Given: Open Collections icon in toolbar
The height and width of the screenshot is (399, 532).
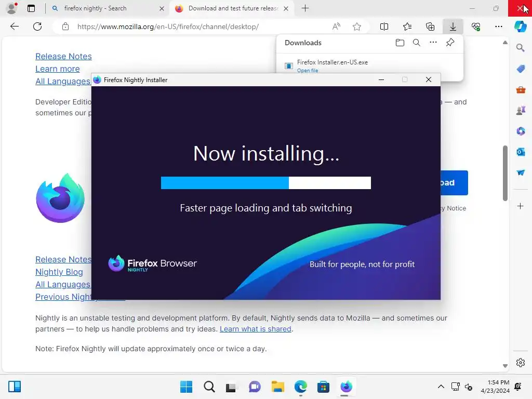Looking at the screenshot, I should (x=430, y=26).
